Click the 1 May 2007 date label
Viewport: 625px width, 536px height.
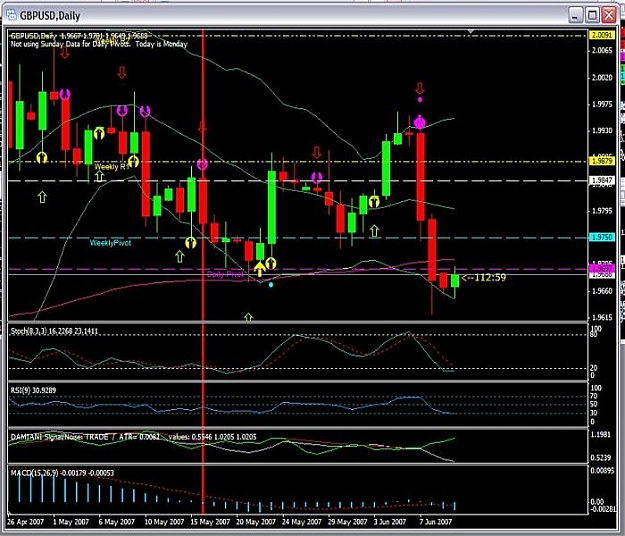tap(71, 522)
